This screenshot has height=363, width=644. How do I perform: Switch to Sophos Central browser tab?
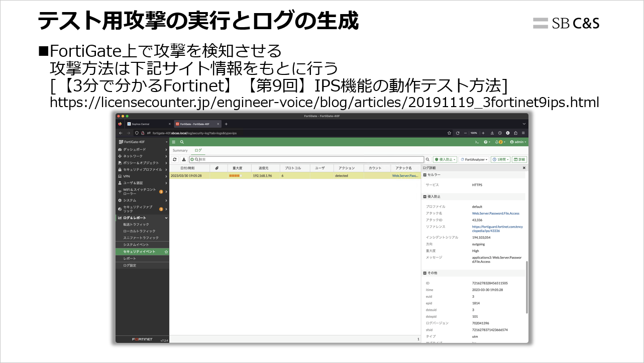point(148,124)
